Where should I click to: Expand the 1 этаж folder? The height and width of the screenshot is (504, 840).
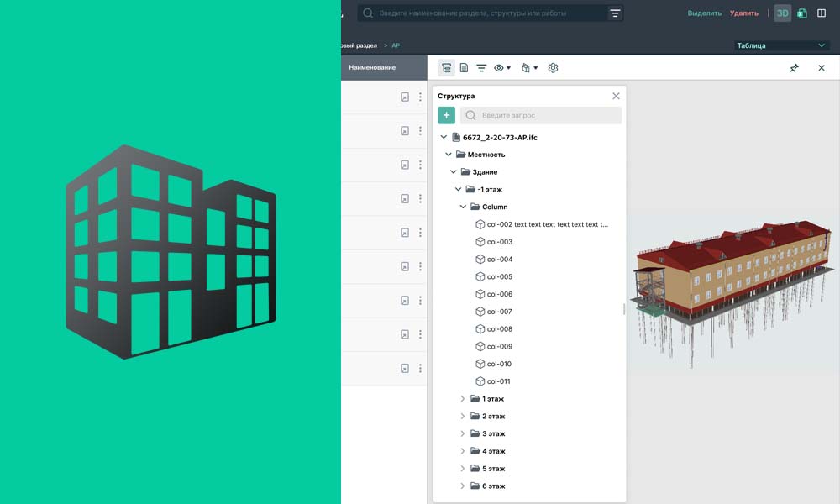[462, 399]
